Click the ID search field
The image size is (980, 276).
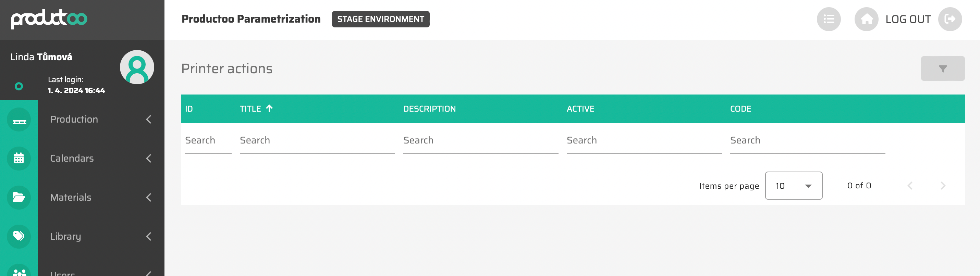click(x=208, y=141)
